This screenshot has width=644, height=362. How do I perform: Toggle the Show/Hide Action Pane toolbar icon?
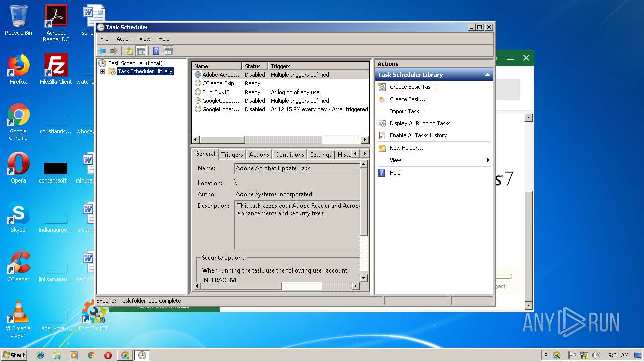pyautogui.click(x=169, y=51)
